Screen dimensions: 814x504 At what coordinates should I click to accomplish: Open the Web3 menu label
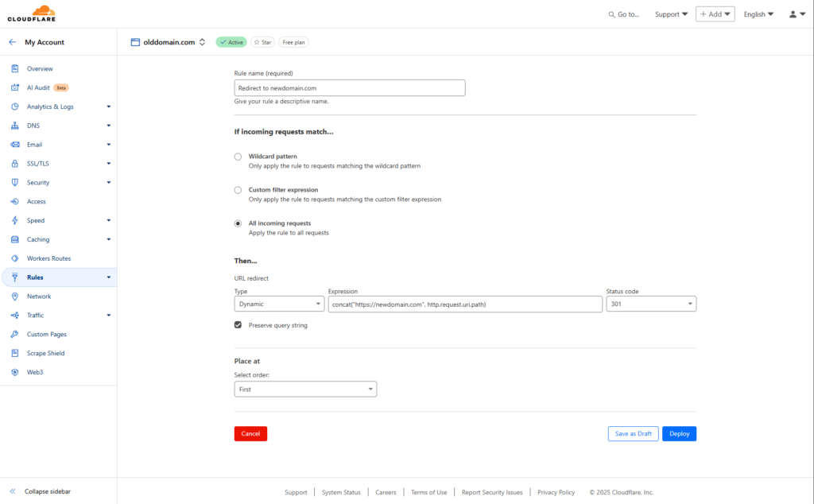click(x=35, y=372)
